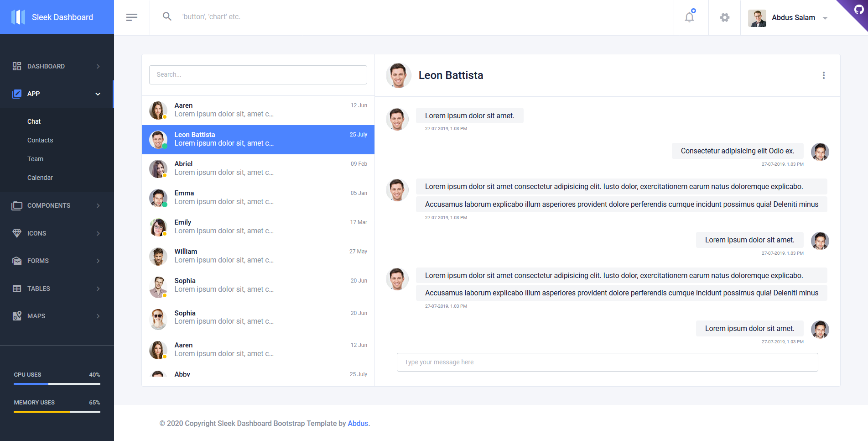This screenshot has width=868, height=441.
Task: Select Calendar from the App submenu
Action: coord(40,178)
